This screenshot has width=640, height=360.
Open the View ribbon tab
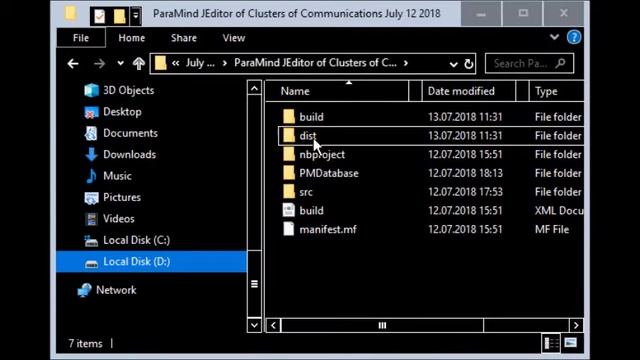[x=233, y=38]
